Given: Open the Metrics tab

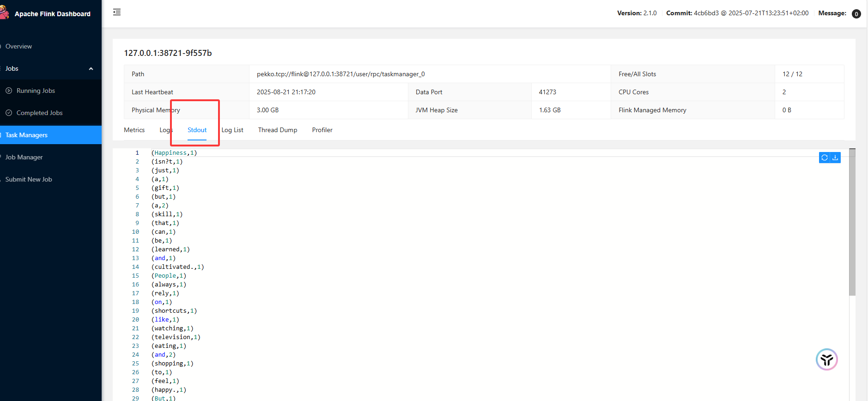Looking at the screenshot, I should 134,130.
